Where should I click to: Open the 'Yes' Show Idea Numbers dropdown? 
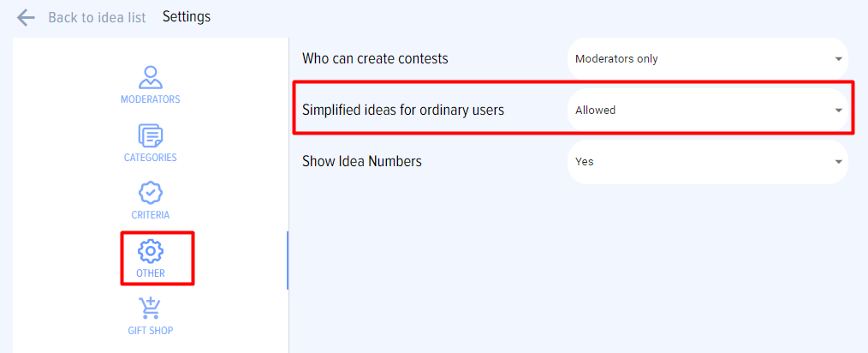click(702, 161)
